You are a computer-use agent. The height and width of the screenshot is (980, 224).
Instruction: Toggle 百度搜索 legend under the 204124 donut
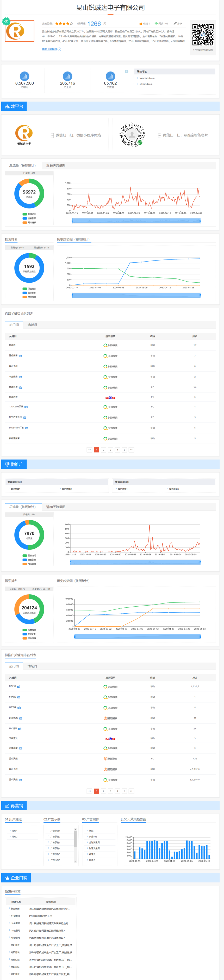(x=29, y=630)
